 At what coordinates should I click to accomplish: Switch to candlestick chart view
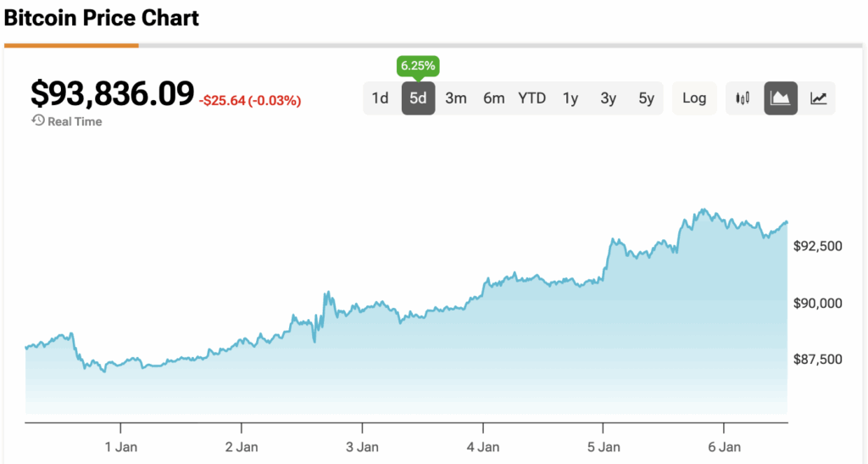(x=743, y=98)
